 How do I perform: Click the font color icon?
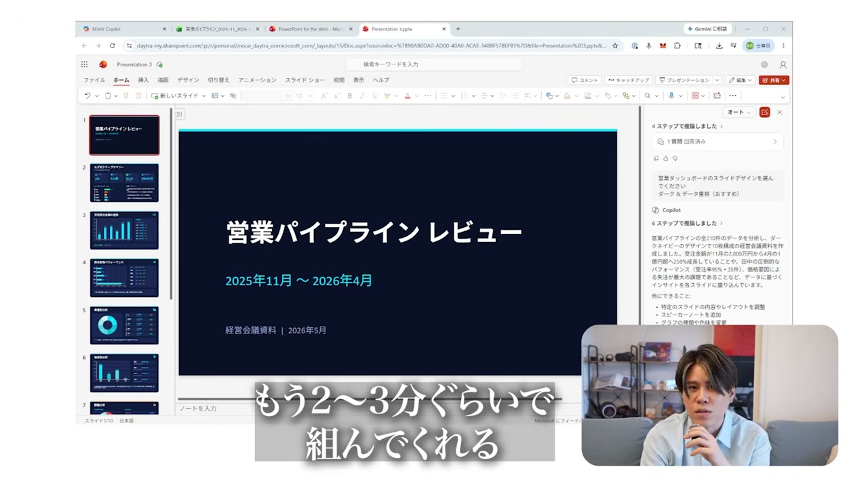tap(407, 96)
